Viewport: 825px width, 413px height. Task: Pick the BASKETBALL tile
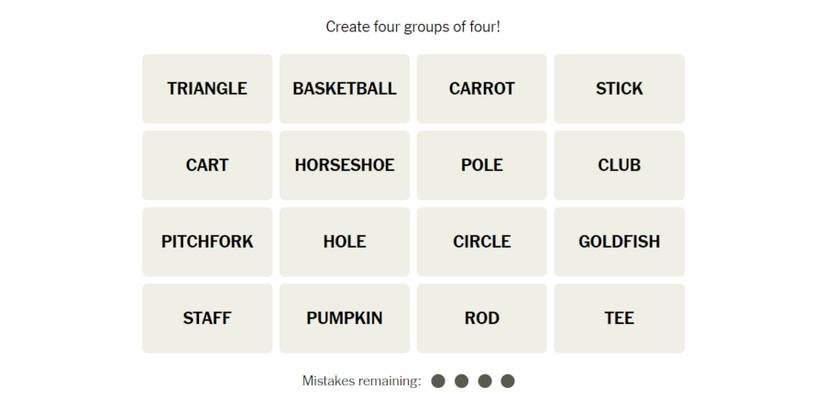344,89
